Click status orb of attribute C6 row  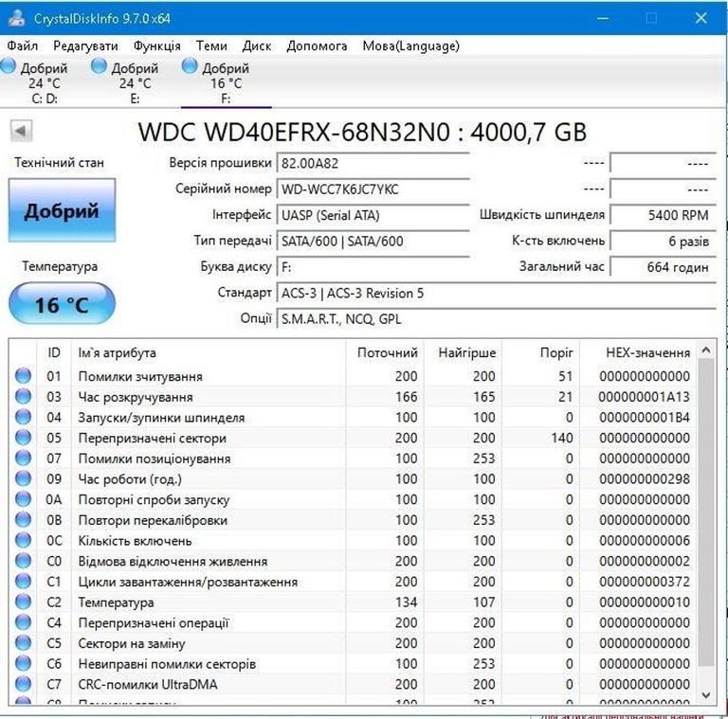(23, 663)
